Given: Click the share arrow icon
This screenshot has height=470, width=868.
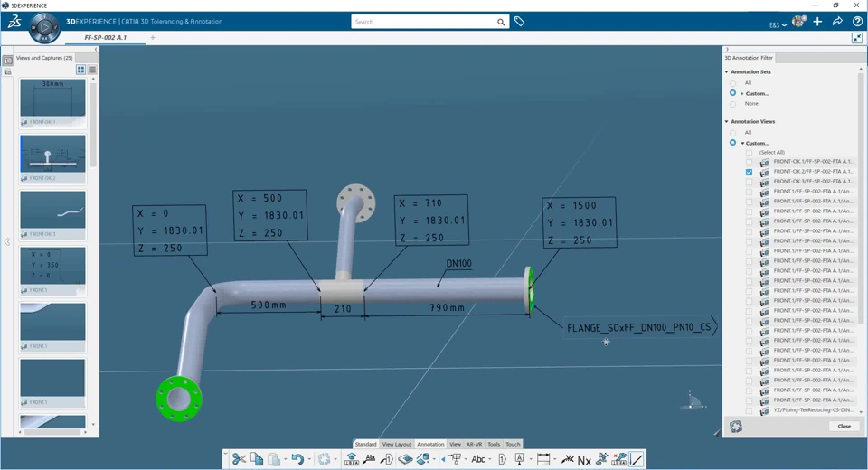Looking at the screenshot, I should click(837, 22).
